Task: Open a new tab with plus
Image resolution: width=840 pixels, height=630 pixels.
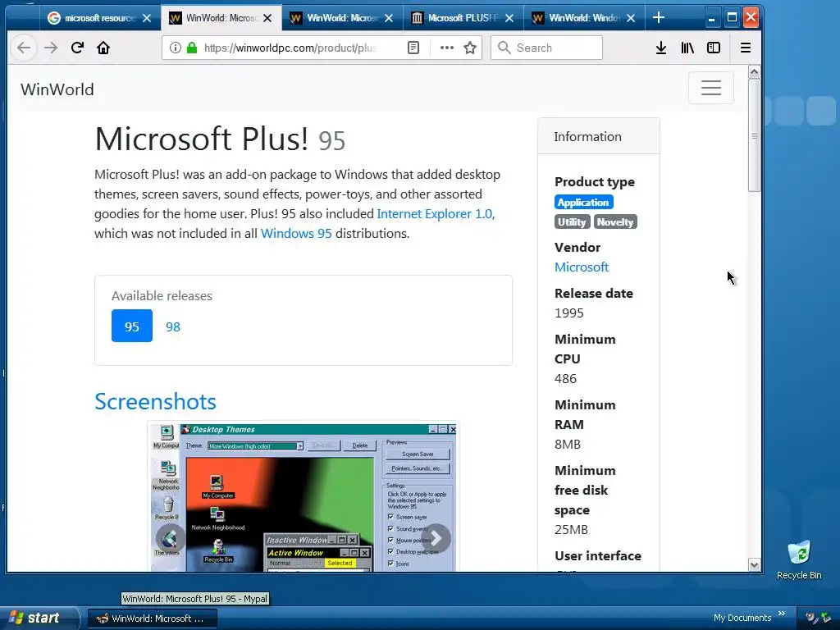Action: click(x=659, y=18)
